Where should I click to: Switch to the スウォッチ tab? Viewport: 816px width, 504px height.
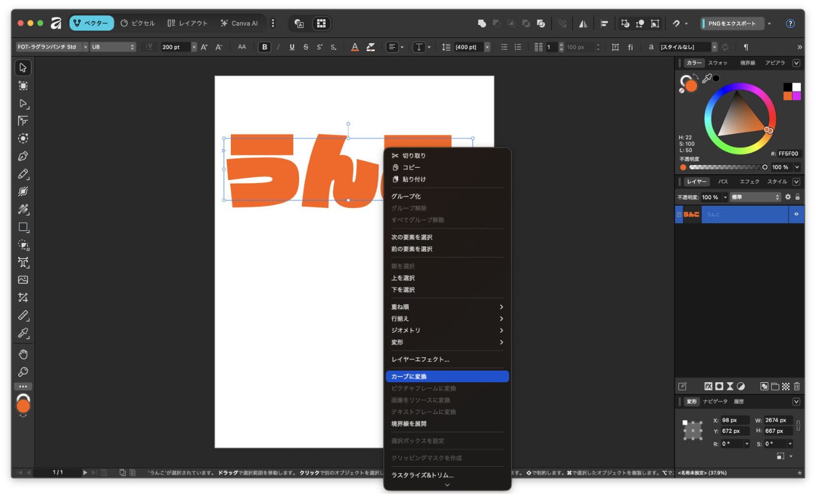click(x=717, y=63)
